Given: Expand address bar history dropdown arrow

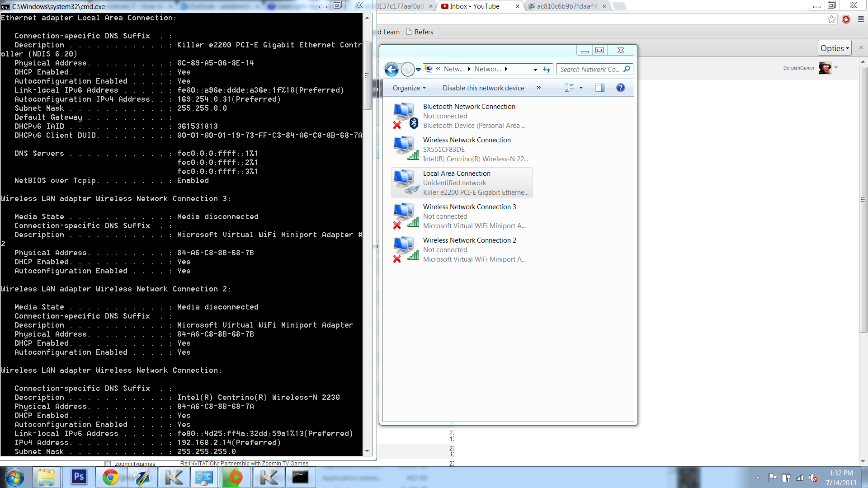Looking at the screenshot, I should pos(535,69).
